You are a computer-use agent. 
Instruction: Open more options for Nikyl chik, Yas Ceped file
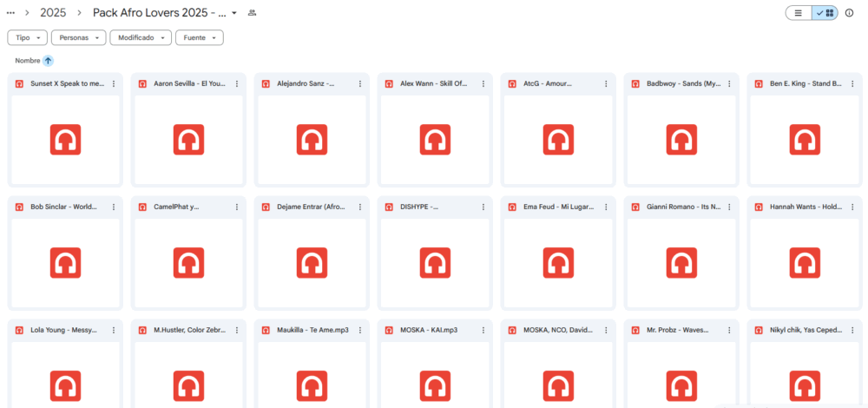[x=852, y=330]
